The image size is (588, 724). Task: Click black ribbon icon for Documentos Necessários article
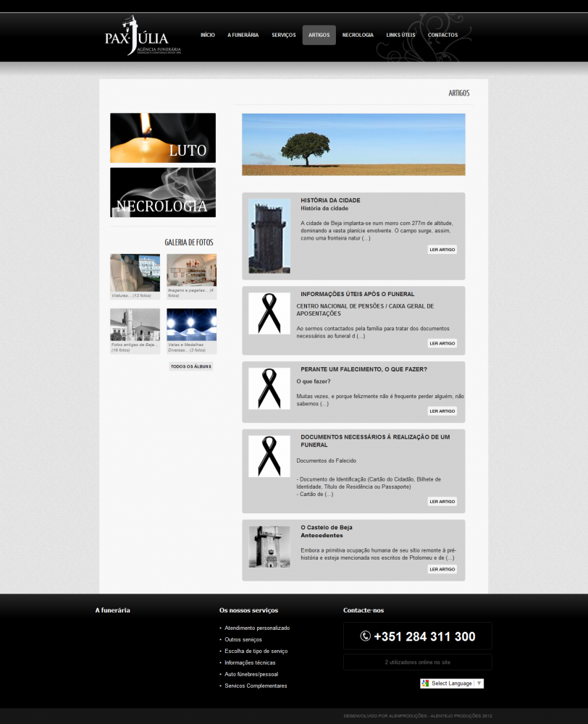point(269,456)
